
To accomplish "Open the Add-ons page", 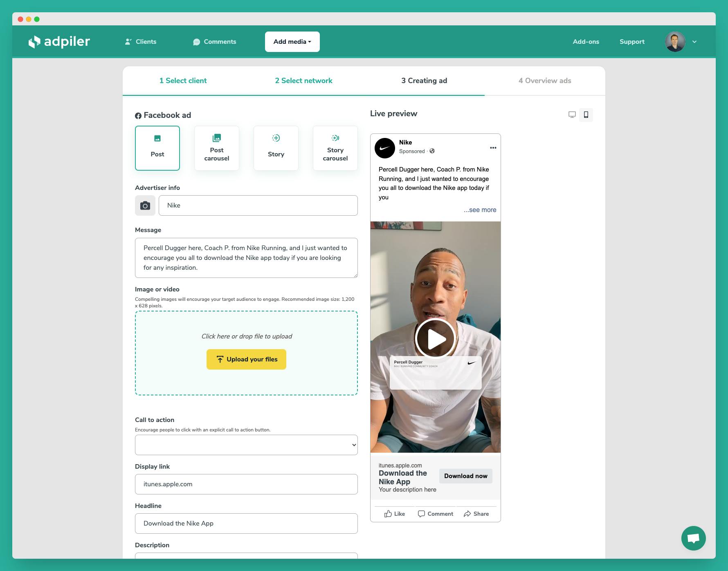I will click(586, 42).
